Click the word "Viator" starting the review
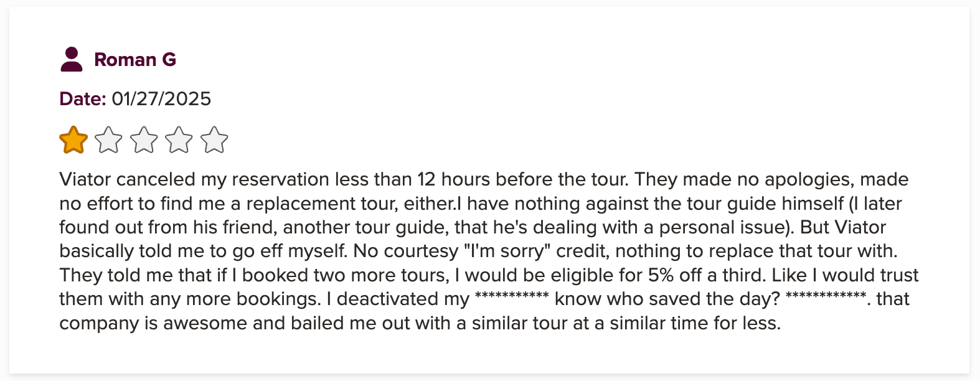The height and width of the screenshot is (381, 980). (85, 179)
